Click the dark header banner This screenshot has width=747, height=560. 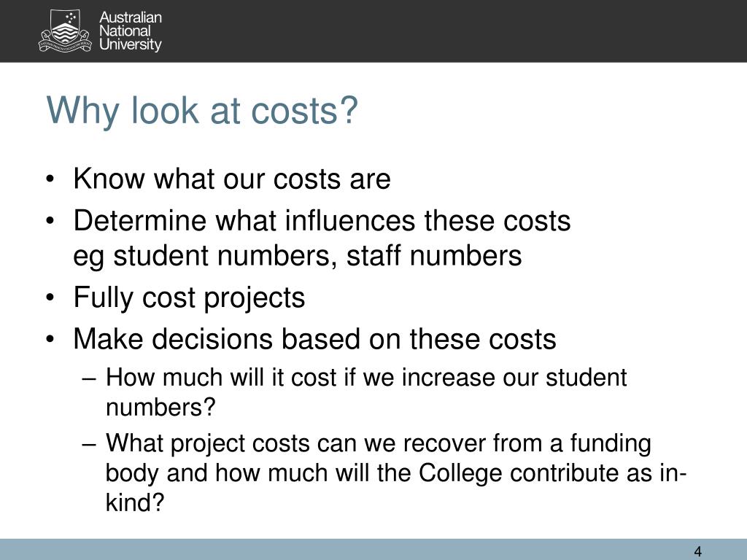pos(373,31)
